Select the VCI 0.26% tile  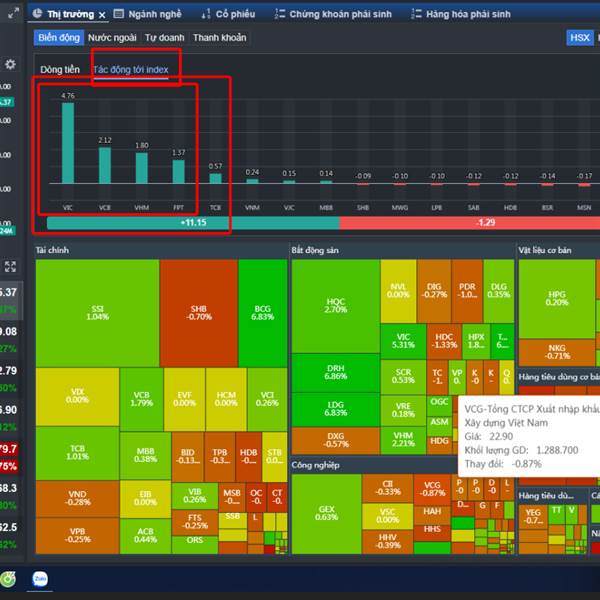(x=267, y=399)
